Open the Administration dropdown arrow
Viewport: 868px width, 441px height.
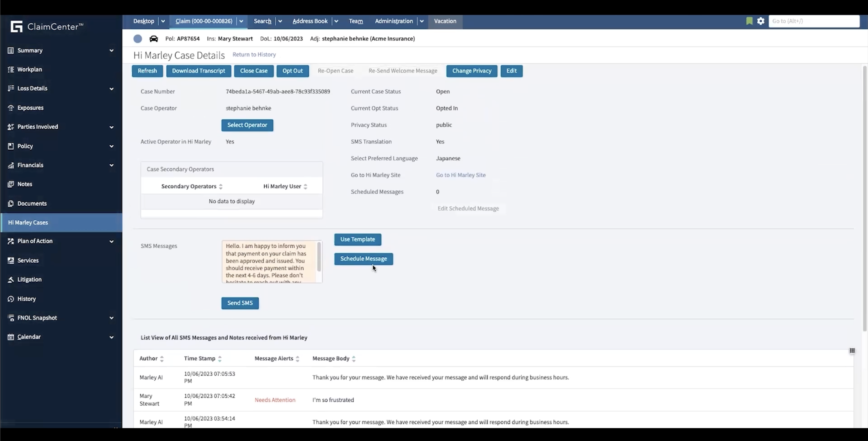(x=421, y=21)
